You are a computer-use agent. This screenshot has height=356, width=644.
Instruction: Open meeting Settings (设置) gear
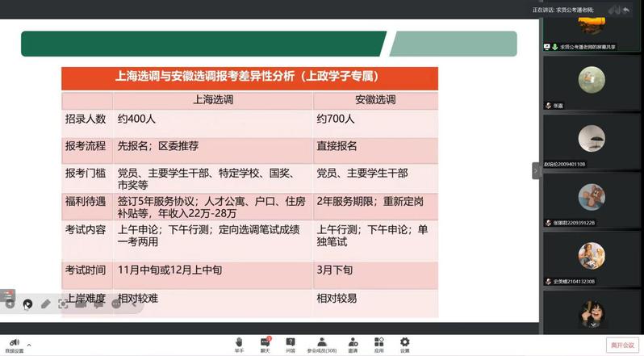(405, 344)
